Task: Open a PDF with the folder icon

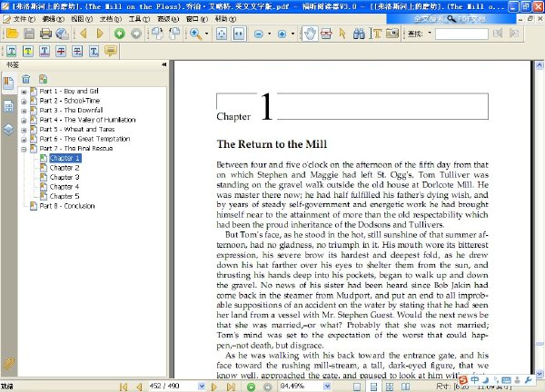Action: click(12, 34)
